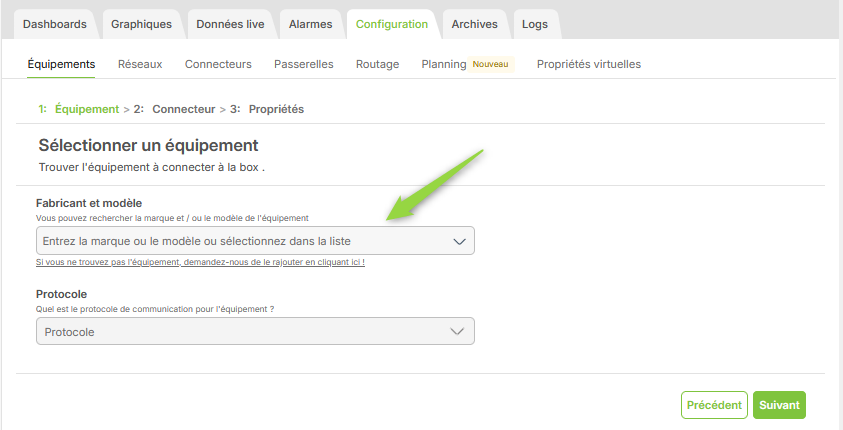Select the Configuration tab
Viewport: 843px width, 430px height.
392,24
